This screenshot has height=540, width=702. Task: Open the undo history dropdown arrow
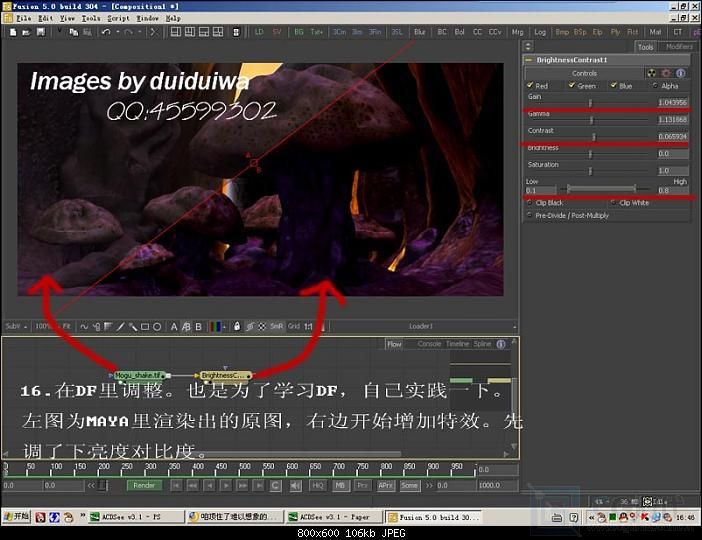pos(118,32)
